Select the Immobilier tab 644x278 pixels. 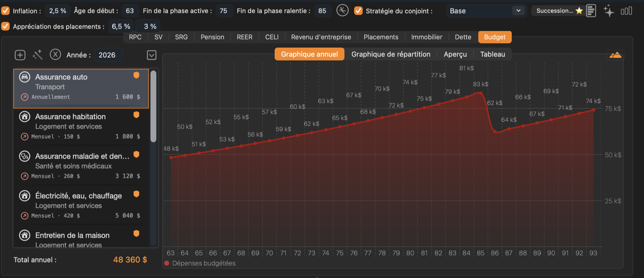[427, 37]
